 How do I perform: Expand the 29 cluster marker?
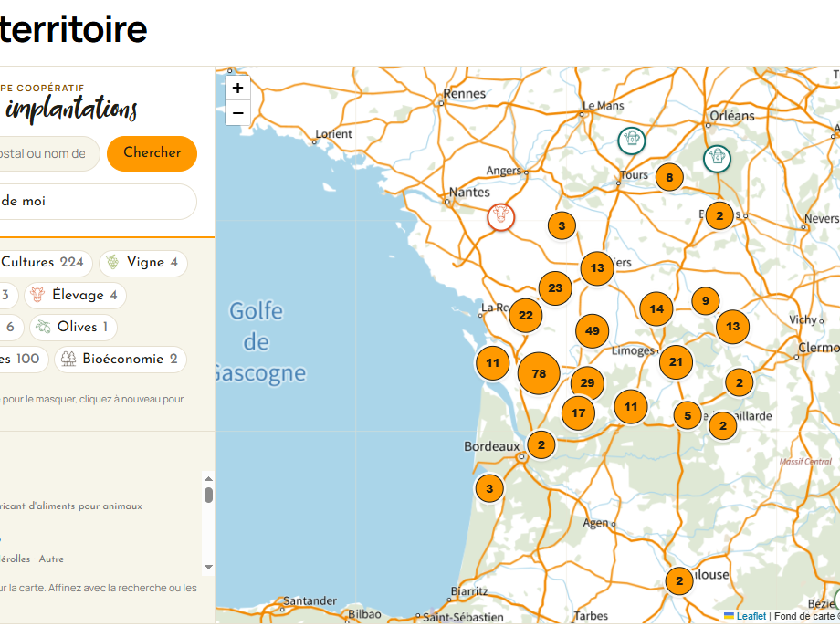coord(587,382)
